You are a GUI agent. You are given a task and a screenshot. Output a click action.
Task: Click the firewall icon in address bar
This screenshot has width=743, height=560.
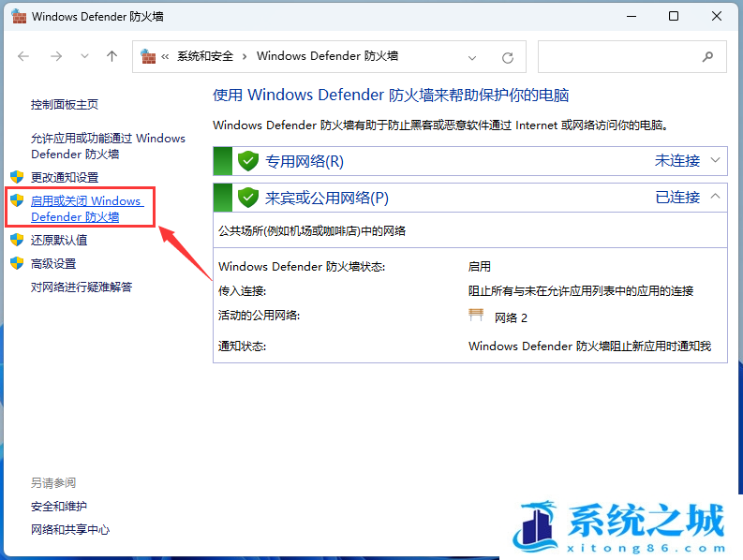pyautogui.click(x=148, y=56)
